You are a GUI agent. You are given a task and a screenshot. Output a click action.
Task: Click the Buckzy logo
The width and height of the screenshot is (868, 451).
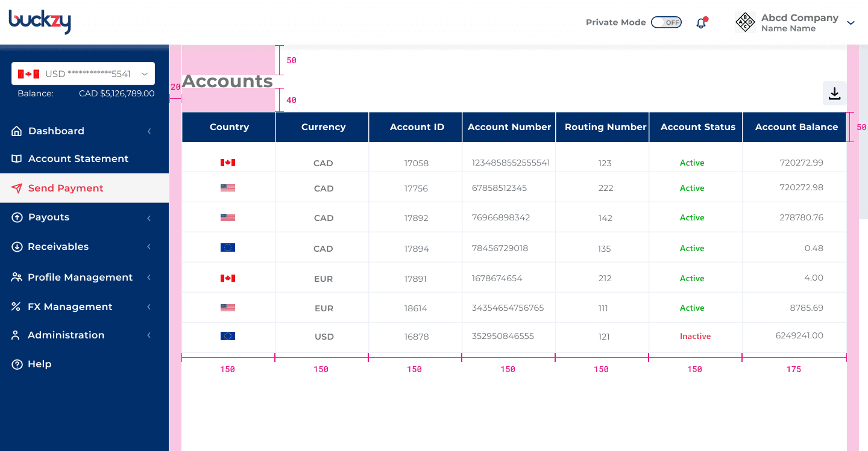click(40, 22)
